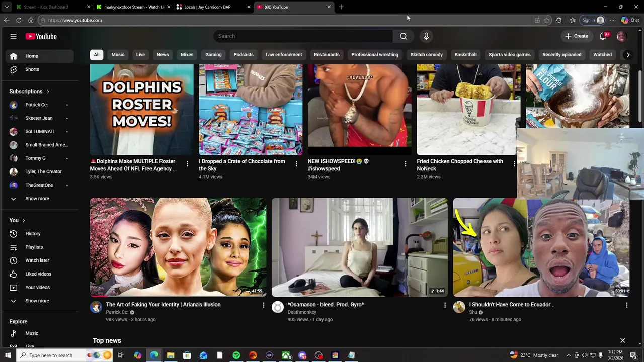Open Music under Explore
The height and width of the screenshot is (362, 644).
click(41, 333)
